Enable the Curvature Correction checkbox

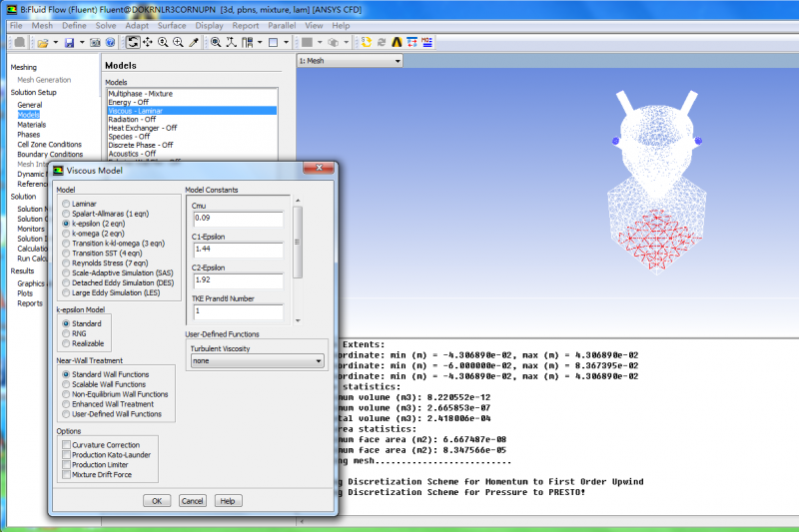coord(66,445)
